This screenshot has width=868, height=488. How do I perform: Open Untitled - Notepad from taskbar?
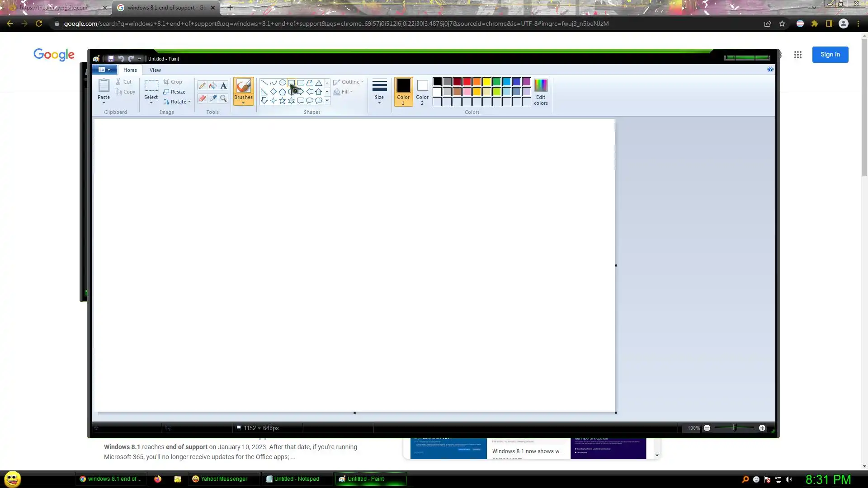pyautogui.click(x=292, y=479)
